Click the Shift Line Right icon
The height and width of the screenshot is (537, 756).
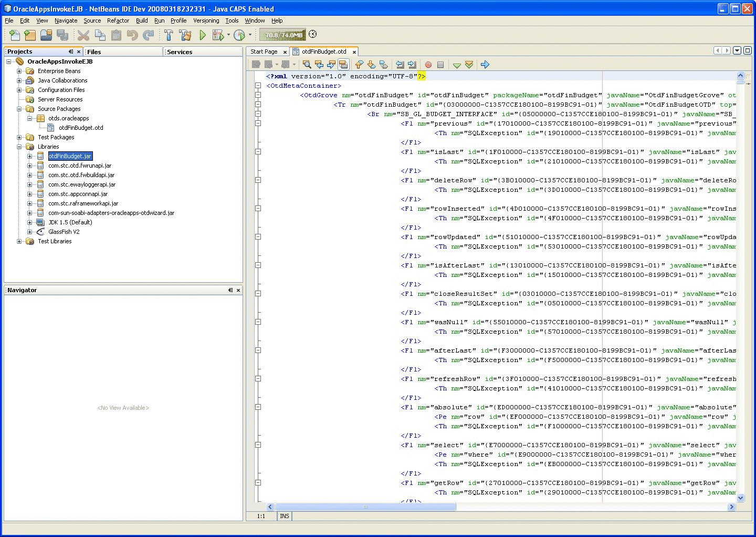[412, 65]
